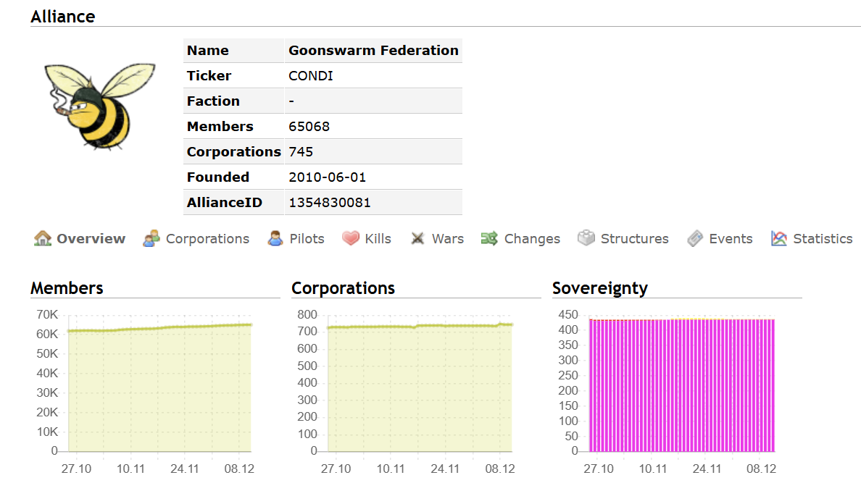
Task: Click the Corporations people icon
Action: coord(151,238)
